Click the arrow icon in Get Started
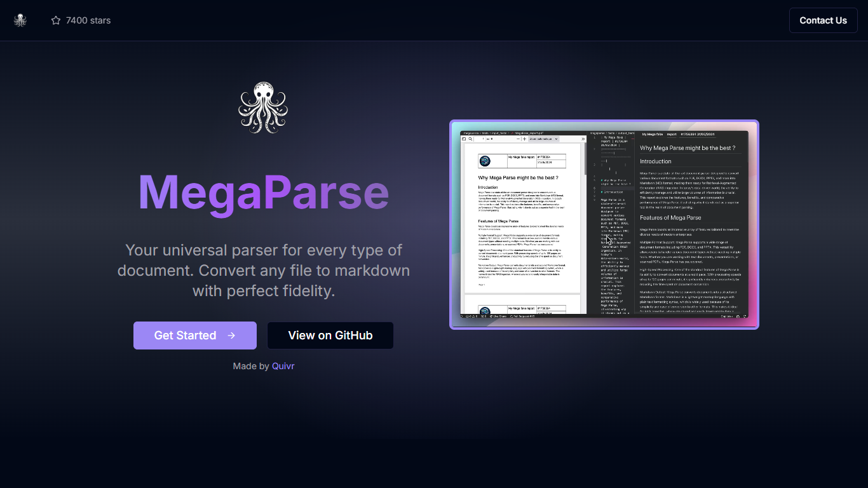This screenshot has height=488, width=868. coord(231,335)
